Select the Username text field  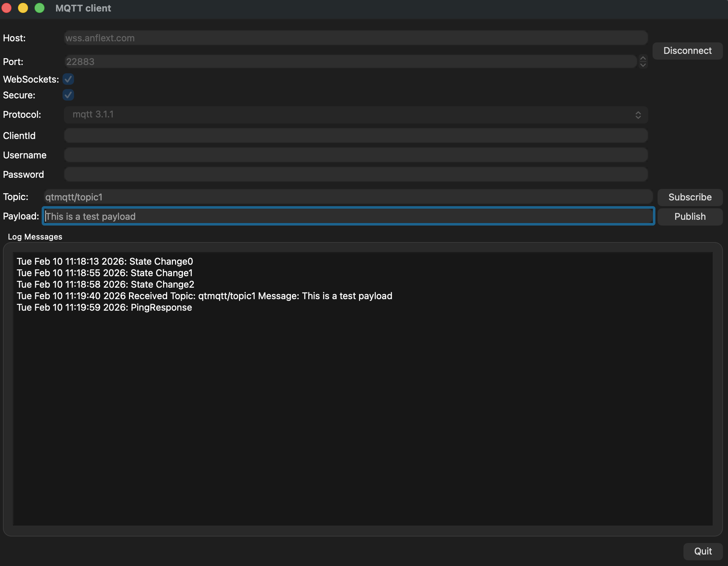click(356, 155)
